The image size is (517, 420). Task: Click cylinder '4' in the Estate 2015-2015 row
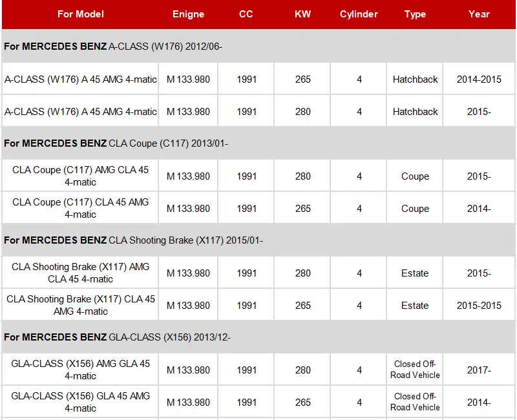(x=359, y=305)
